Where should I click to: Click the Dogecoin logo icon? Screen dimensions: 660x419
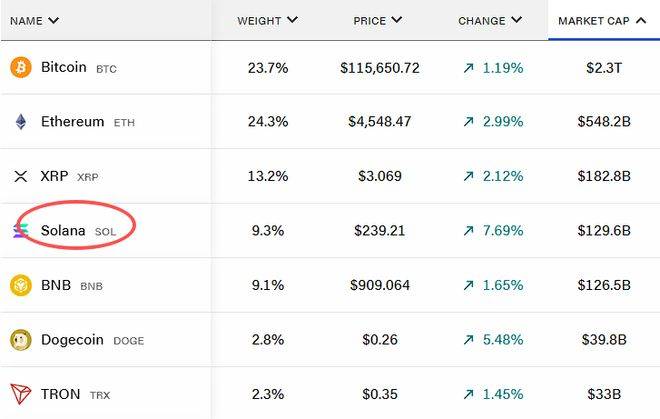(20, 340)
